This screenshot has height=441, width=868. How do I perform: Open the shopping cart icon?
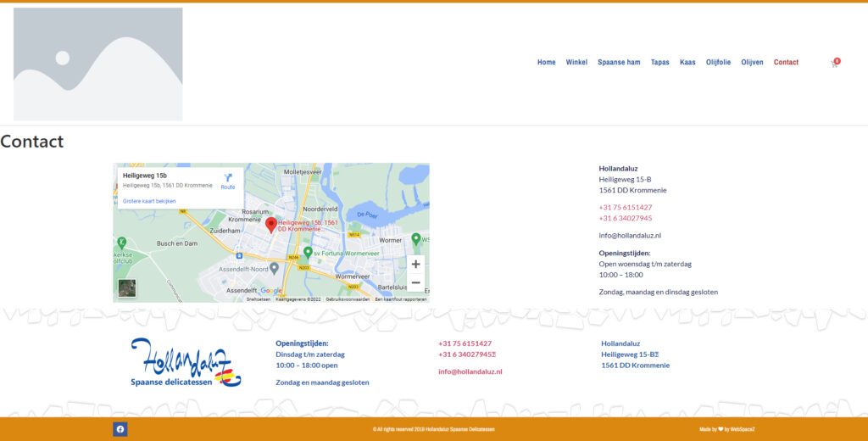point(835,63)
